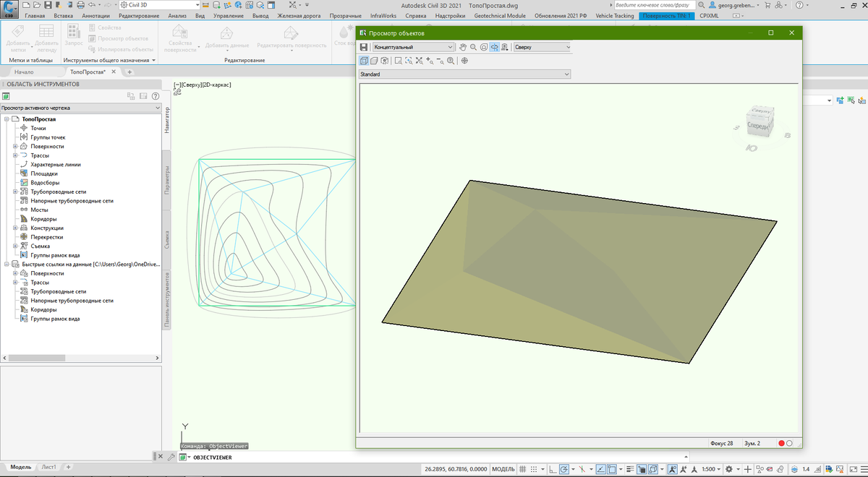
Task: Click the zoom window icon in Object Viewer
Action: (400, 61)
